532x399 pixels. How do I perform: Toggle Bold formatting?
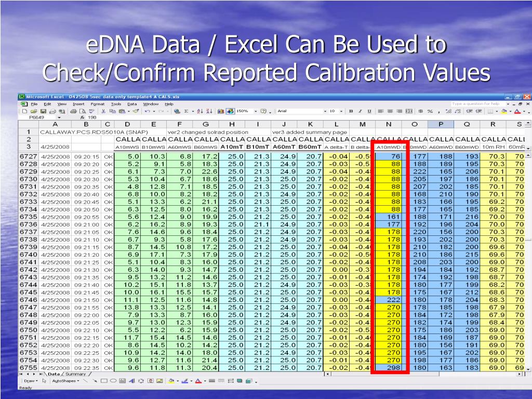click(x=351, y=111)
